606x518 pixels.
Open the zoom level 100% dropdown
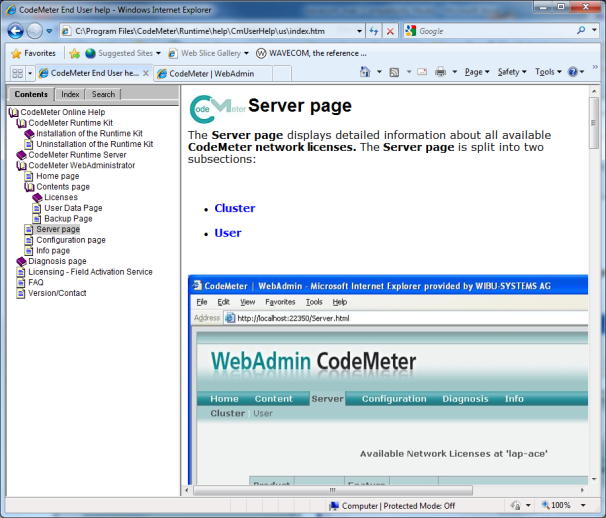pos(565,506)
